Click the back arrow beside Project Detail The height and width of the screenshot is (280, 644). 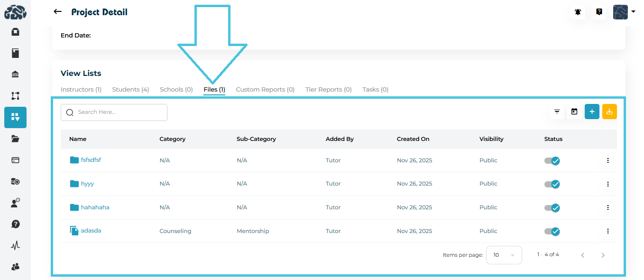pyautogui.click(x=58, y=12)
